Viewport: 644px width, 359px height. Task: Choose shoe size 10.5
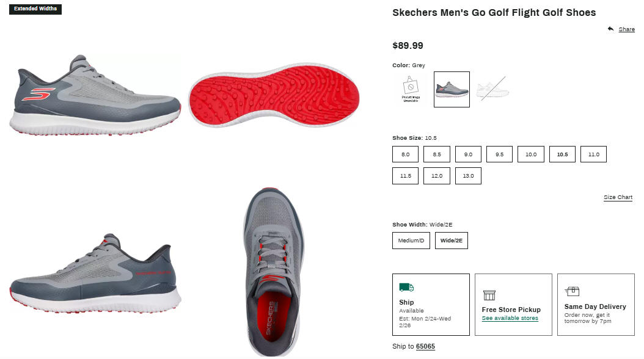click(x=562, y=154)
